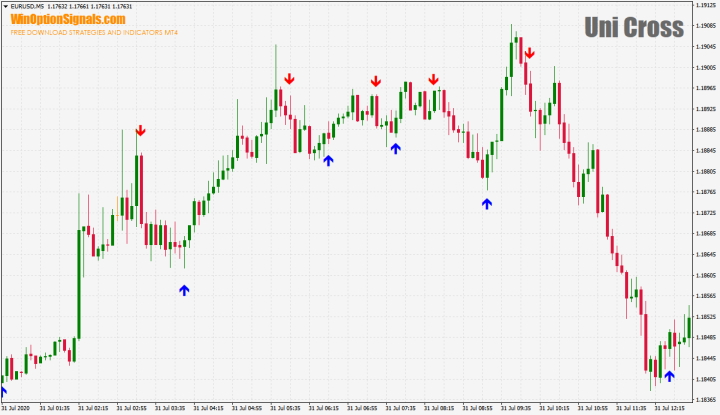Click the 1.19125 price axis label
The width and height of the screenshot is (720, 415).
tap(704, 5)
